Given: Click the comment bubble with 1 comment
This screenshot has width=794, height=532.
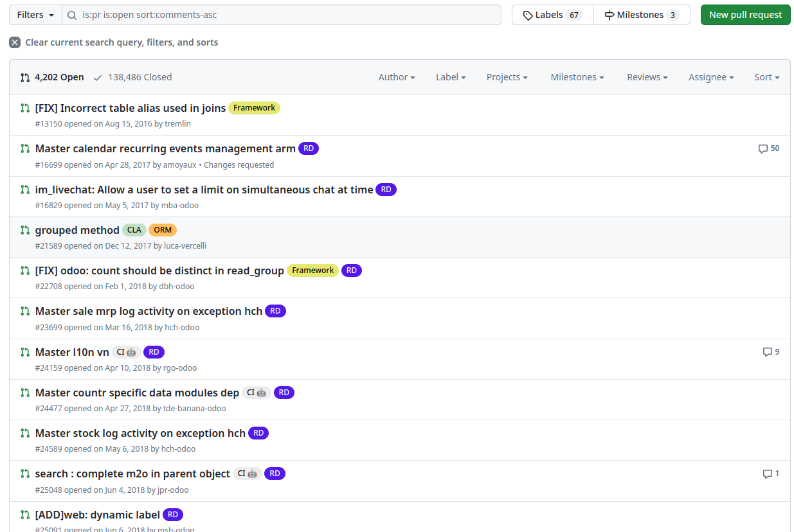Looking at the screenshot, I should pyautogui.click(x=768, y=474).
